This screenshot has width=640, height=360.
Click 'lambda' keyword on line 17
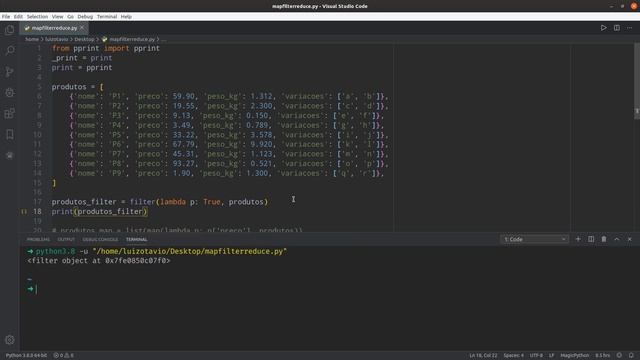pos(173,202)
